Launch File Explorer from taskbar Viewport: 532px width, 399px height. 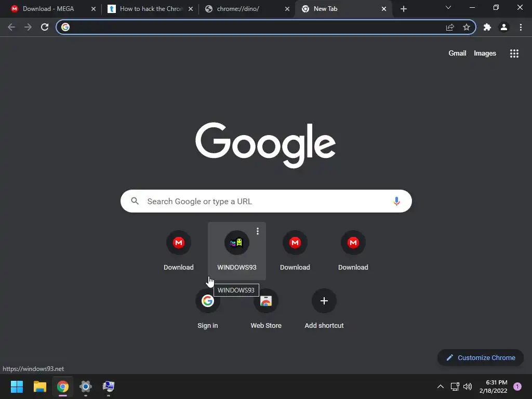pos(39,387)
